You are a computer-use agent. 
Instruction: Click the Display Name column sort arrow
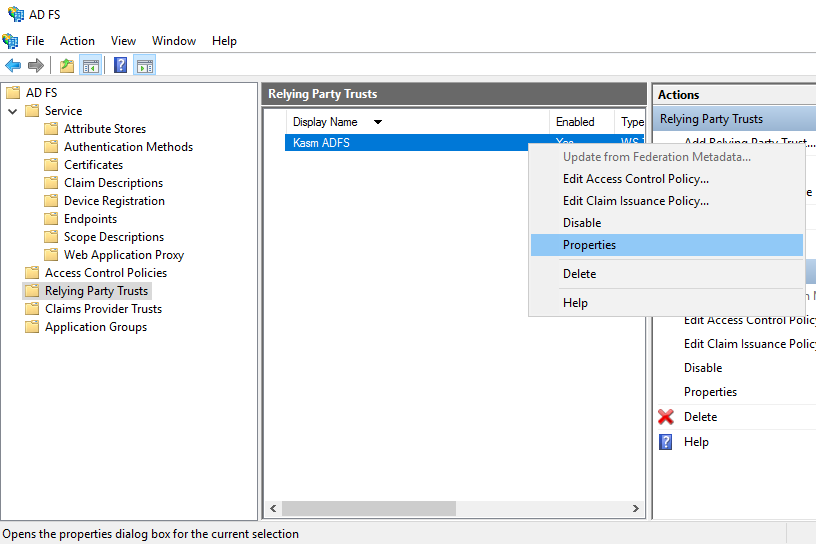(x=378, y=122)
